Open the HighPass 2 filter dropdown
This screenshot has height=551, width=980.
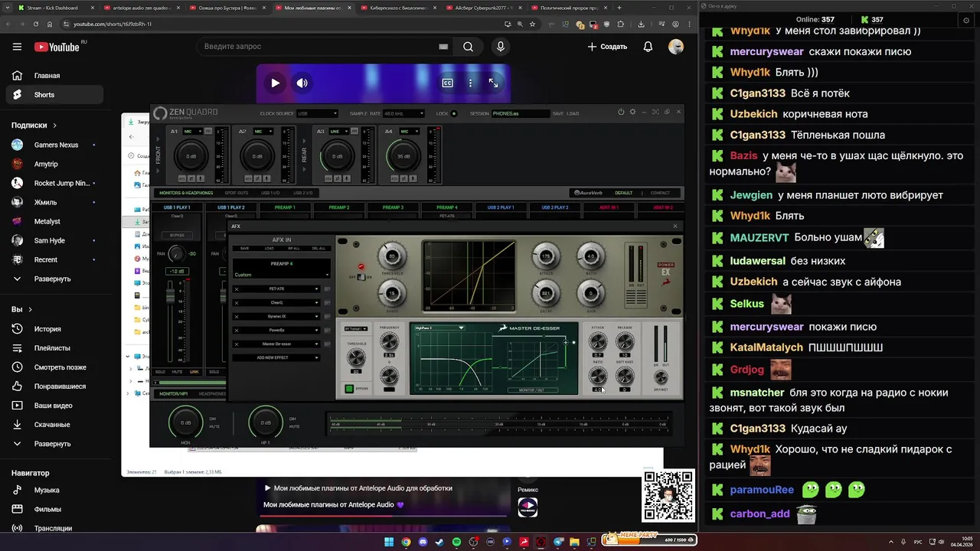coord(439,328)
